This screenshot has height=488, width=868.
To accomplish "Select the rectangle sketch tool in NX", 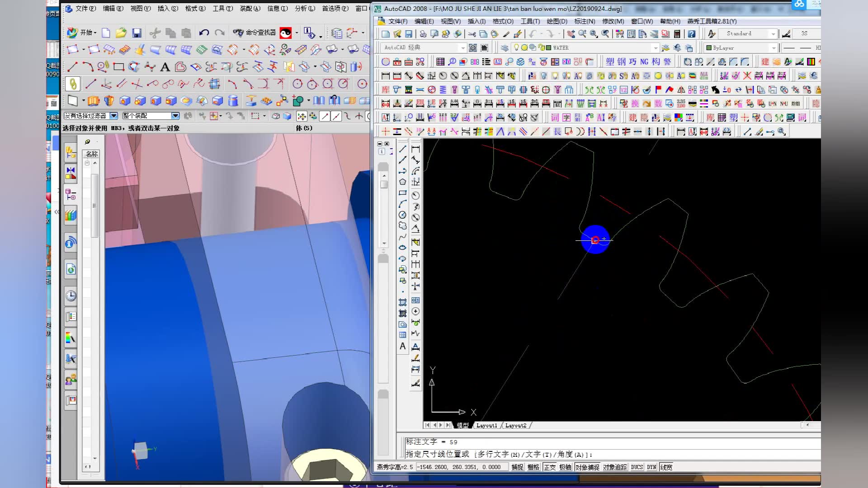I will coord(119,67).
